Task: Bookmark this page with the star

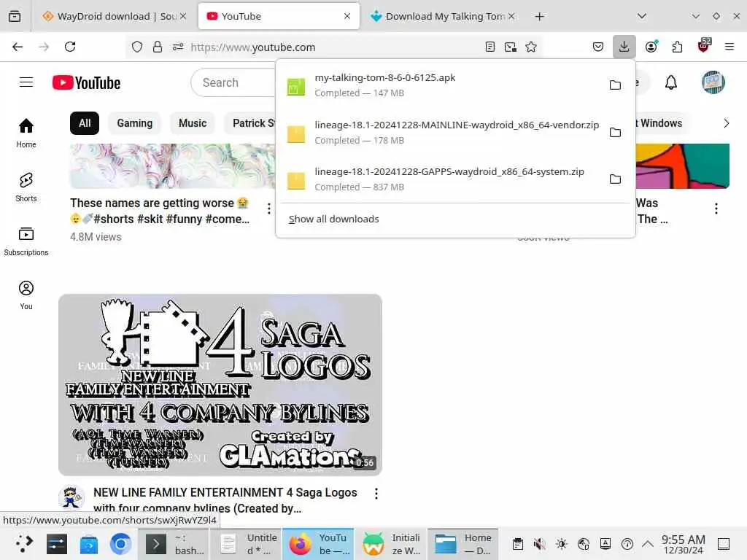Action: 531,47
